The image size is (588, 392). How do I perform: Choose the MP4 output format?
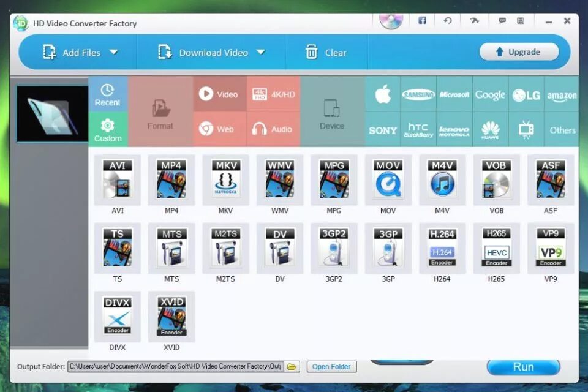coord(171,180)
